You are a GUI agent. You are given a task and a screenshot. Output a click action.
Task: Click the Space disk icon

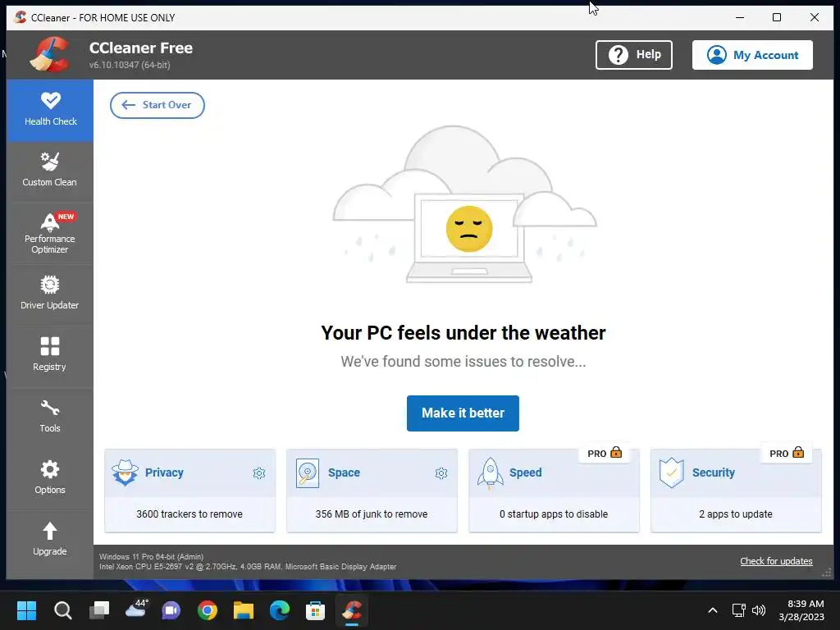pos(308,473)
